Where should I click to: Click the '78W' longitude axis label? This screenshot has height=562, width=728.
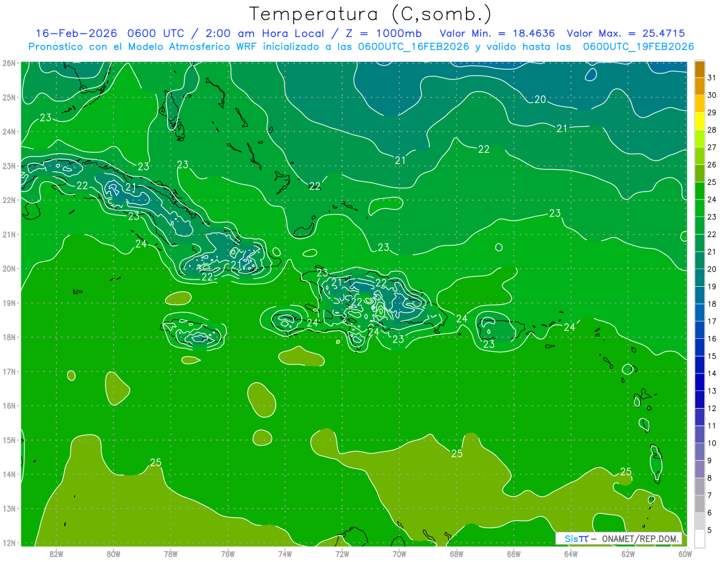click(x=170, y=553)
